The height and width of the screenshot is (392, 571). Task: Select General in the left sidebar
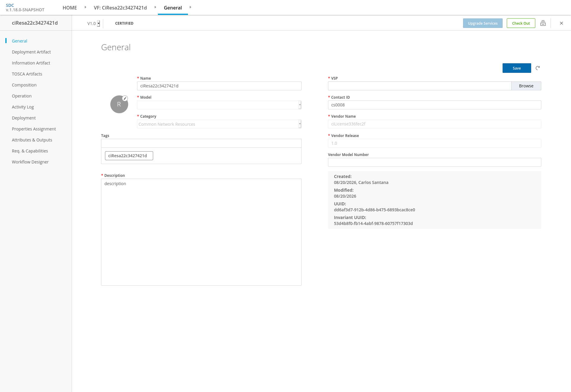(19, 41)
